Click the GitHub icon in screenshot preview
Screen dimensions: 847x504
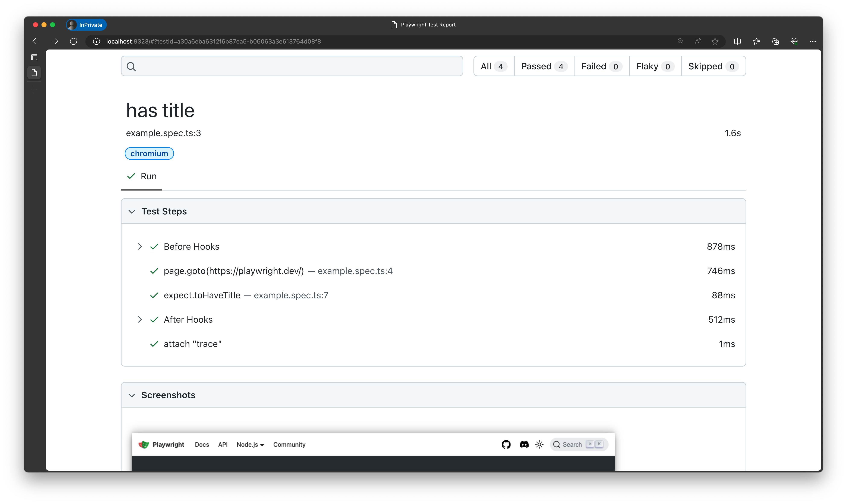(506, 444)
